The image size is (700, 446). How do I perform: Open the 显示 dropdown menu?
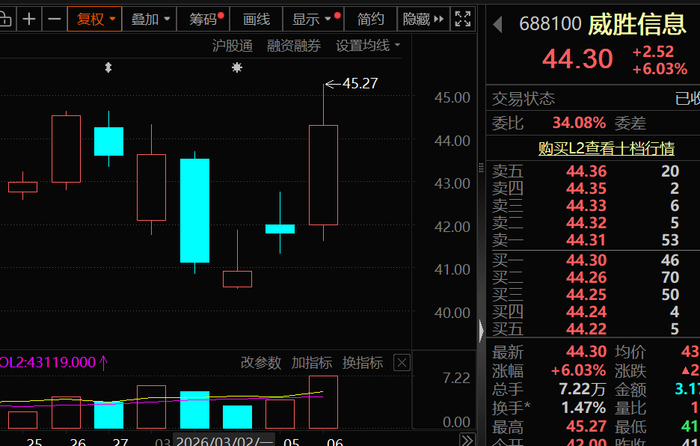coord(314,19)
